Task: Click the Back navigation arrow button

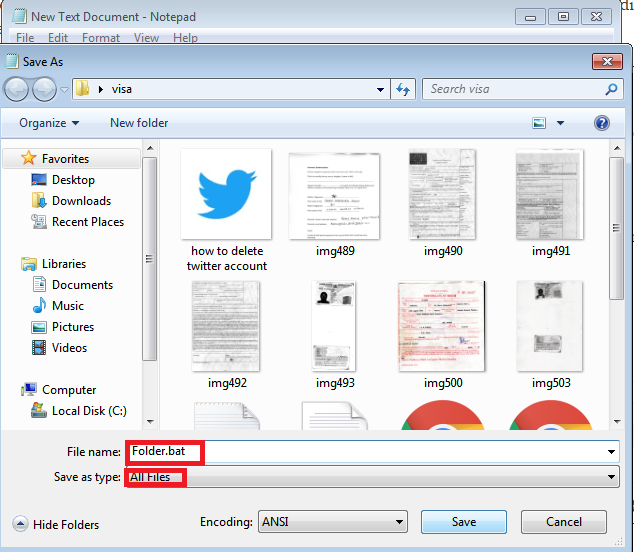Action: [x=17, y=90]
